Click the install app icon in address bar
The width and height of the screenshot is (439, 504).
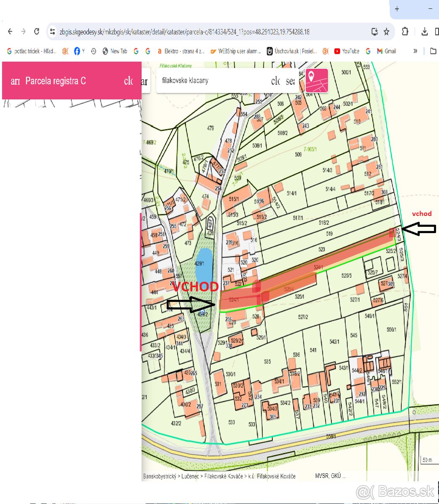click(x=374, y=31)
